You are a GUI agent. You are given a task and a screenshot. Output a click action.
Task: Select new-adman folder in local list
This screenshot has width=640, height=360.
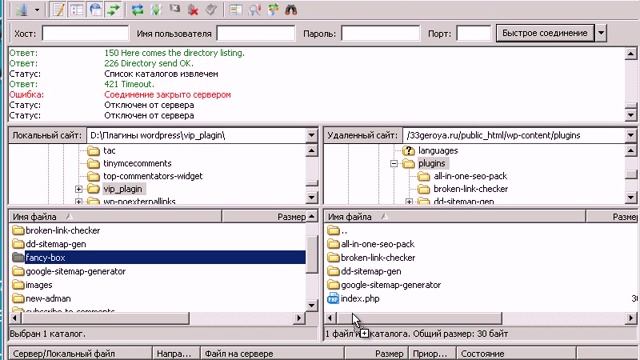pos(48,298)
